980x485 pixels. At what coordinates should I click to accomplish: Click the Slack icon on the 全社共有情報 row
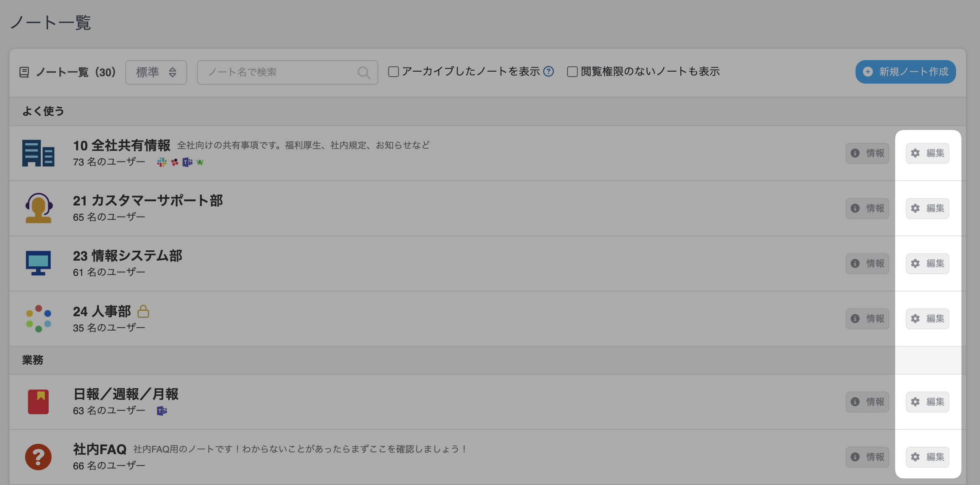coord(162,162)
